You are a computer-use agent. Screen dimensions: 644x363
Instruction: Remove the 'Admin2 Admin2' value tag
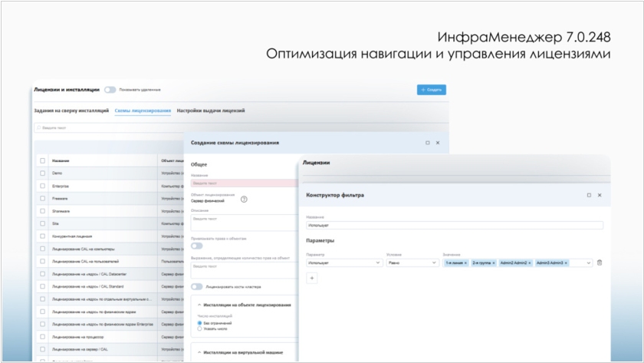click(530, 262)
